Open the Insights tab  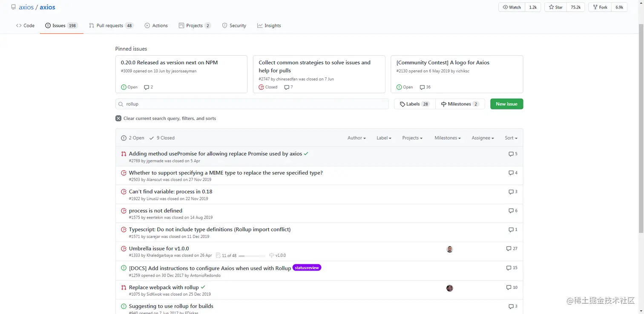pyautogui.click(x=269, y=26)
